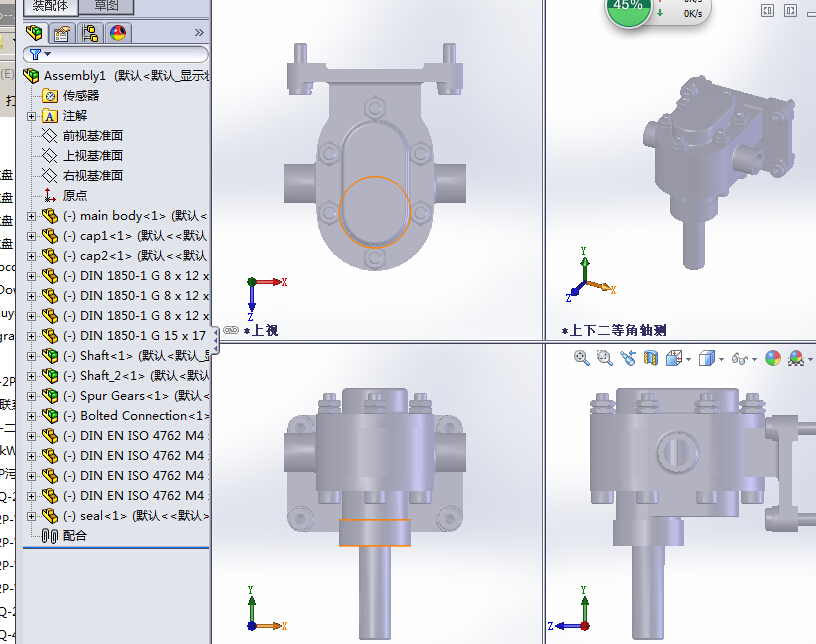816x644 pixels.
Task: Select the 上视基准面 top plane
Action: click(93, 156)
